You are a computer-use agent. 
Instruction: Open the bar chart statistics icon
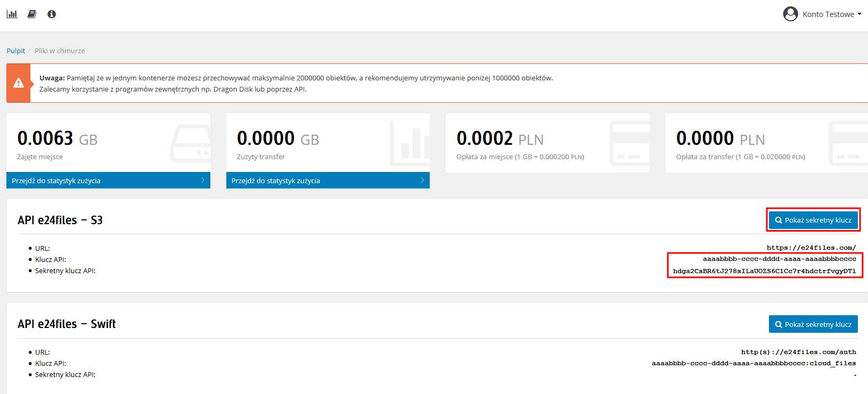(12, 14)
